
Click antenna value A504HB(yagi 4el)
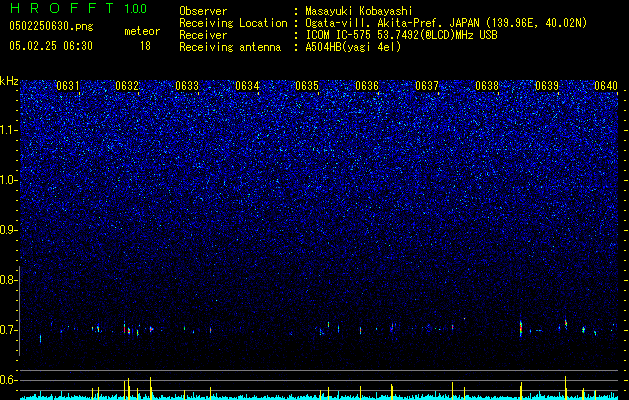[353, 47]
